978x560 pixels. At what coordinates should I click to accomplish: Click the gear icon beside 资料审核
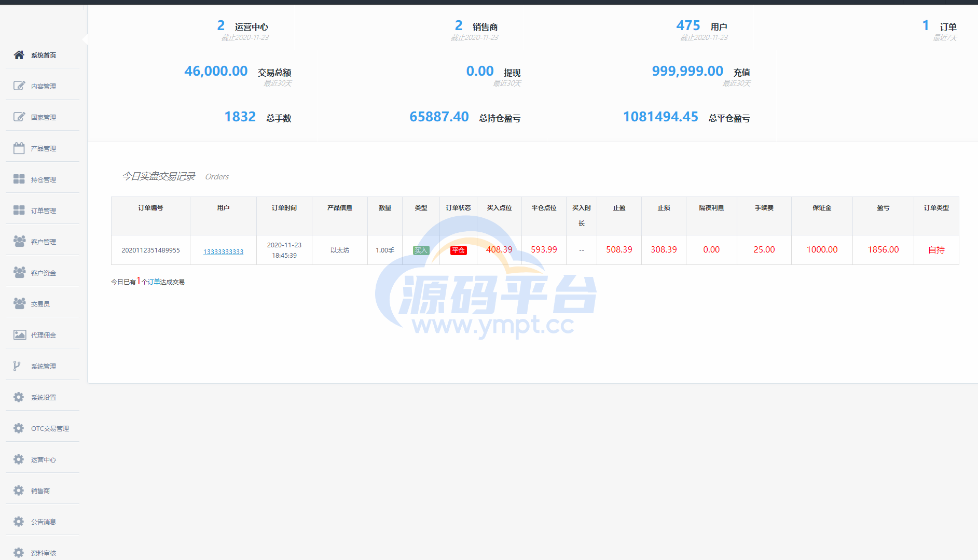19,553
